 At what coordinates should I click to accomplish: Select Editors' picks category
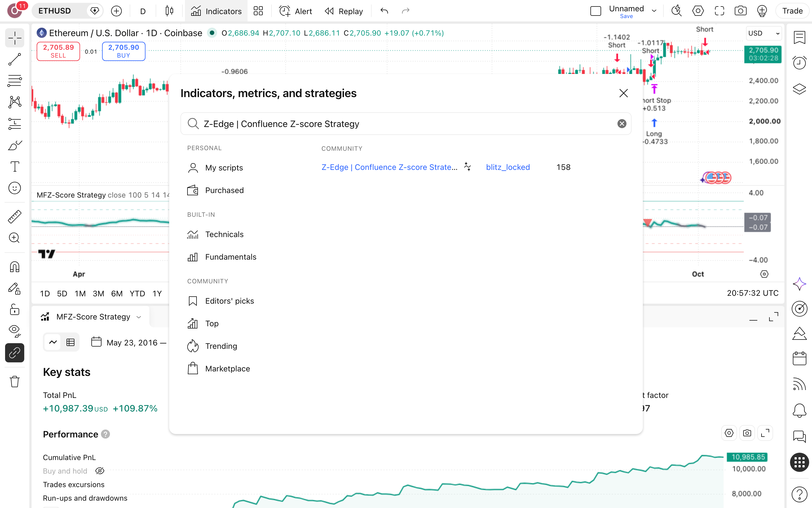220,301
